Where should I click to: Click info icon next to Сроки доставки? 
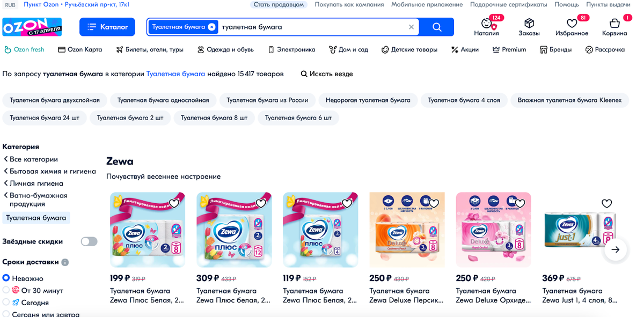tap(65, 262)
